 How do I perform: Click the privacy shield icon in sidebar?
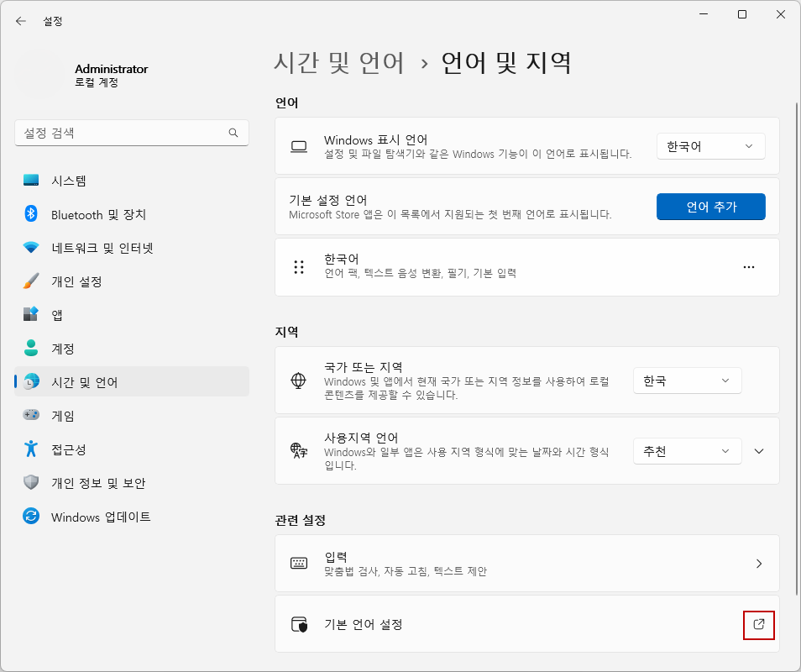click(x=31, y=482)
